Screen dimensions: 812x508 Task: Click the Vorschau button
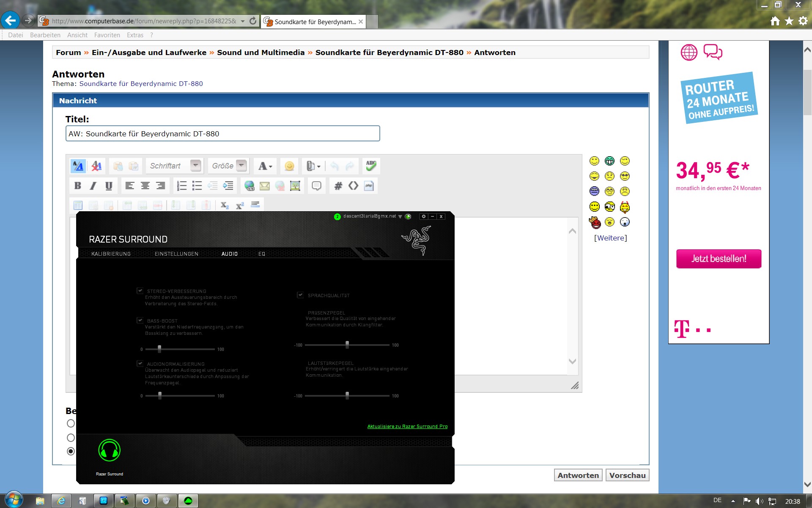(627, 475)
